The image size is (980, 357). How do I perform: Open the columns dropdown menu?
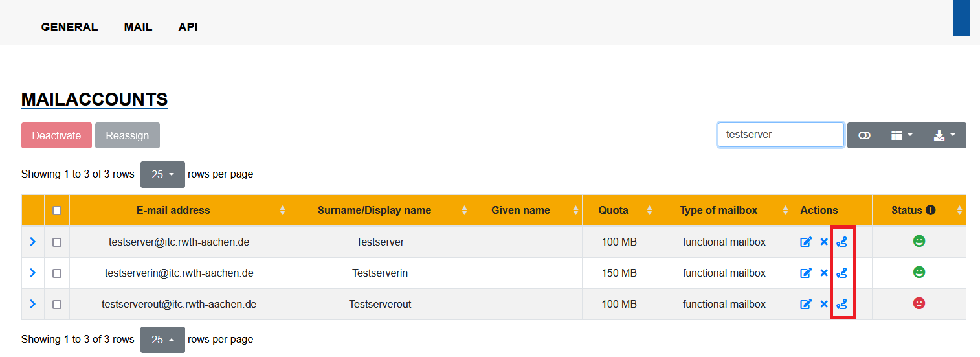coord(902,135)
